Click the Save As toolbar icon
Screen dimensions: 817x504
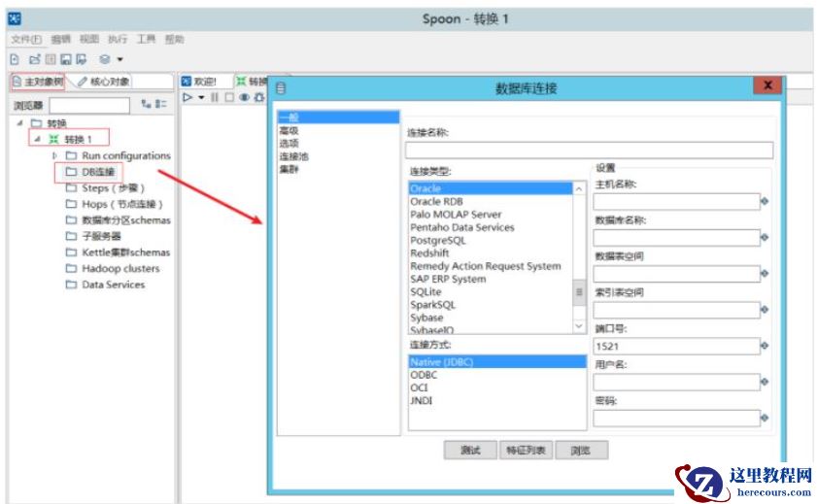82,59
